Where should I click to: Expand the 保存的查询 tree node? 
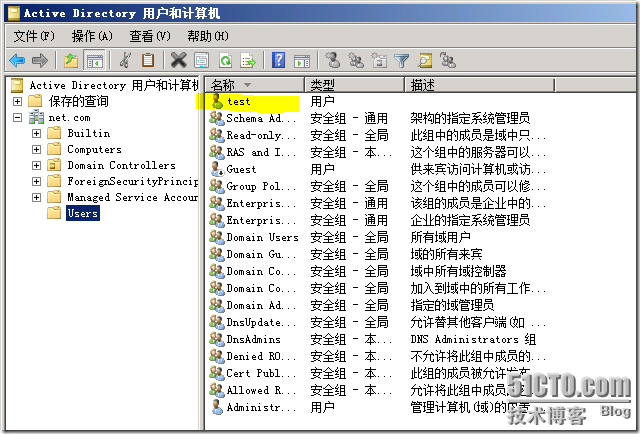(18, 101)
